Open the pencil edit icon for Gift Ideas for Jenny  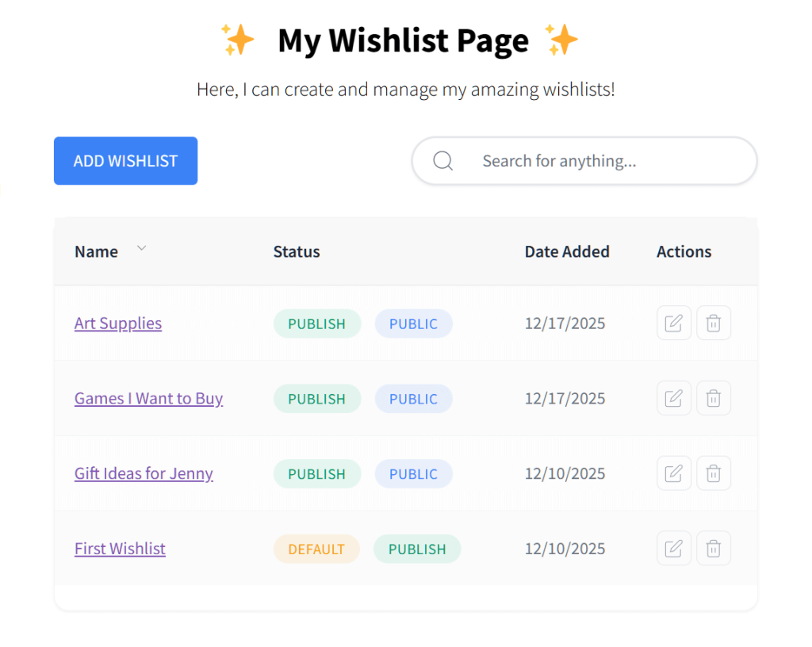click(673, 473)
